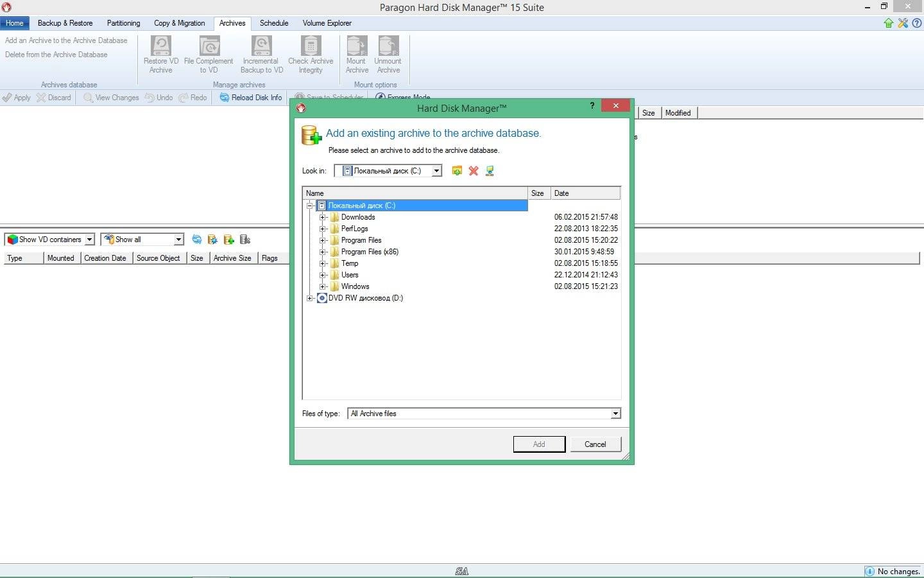Click the green home arrow icon at top right
Screen dimensions: 924x578
(x=889, y=23)
